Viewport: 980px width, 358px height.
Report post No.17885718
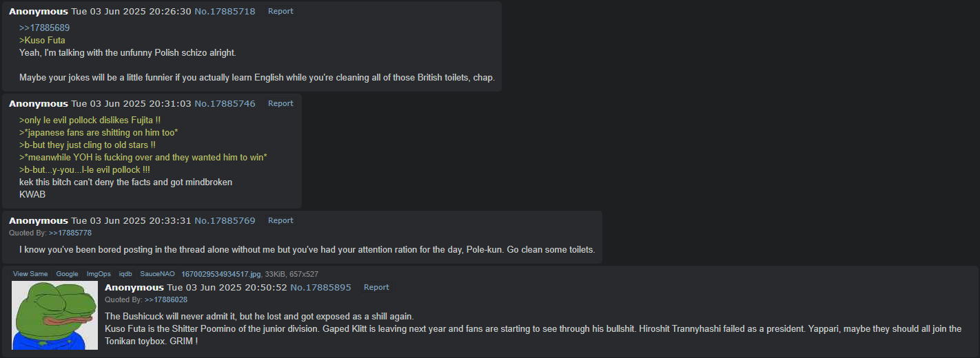280,11
